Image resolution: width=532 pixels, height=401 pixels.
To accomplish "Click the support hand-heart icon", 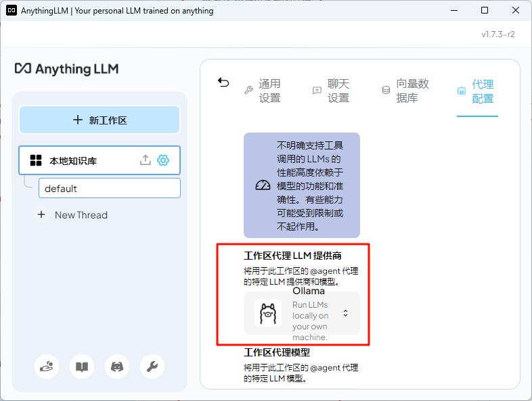I will 47,367.
